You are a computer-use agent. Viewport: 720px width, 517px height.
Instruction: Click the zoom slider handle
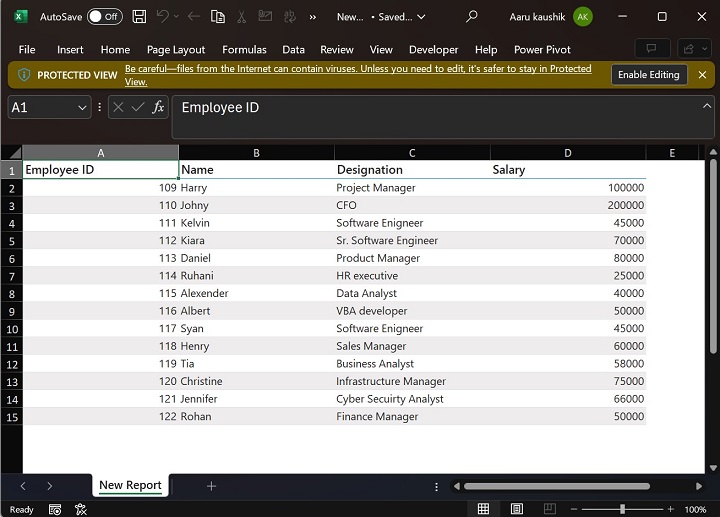[622, 509]
